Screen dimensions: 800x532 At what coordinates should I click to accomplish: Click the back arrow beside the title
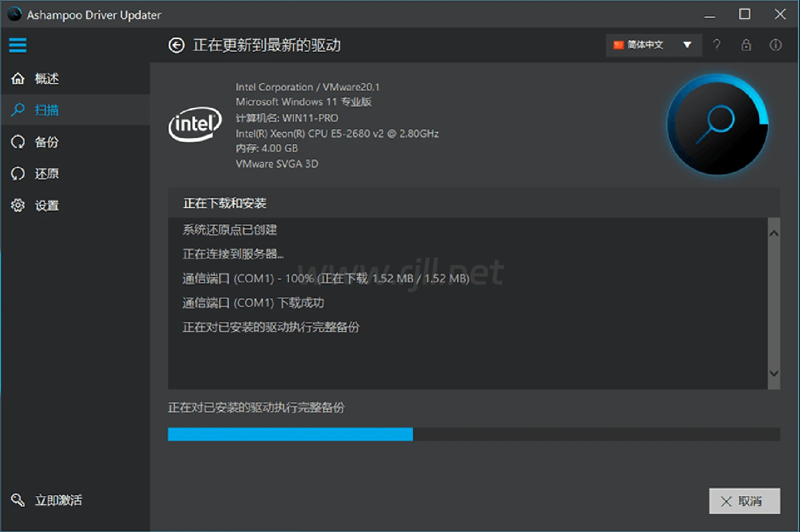176,45
